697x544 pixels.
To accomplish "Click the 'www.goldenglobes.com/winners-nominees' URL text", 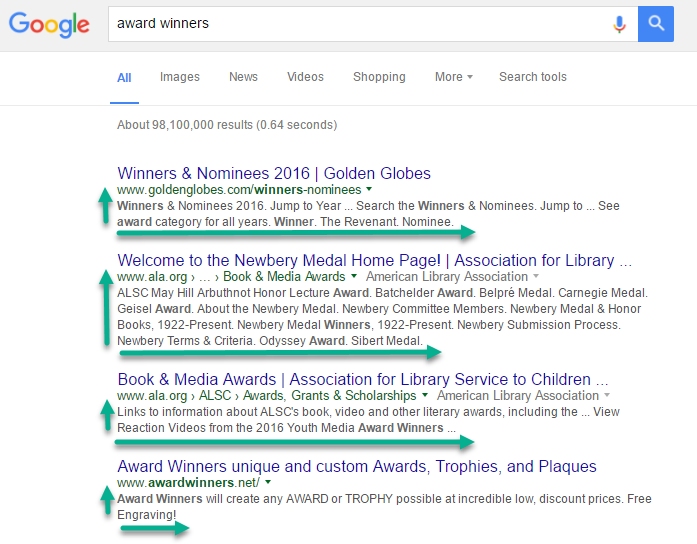I will [x=239, y=190].
